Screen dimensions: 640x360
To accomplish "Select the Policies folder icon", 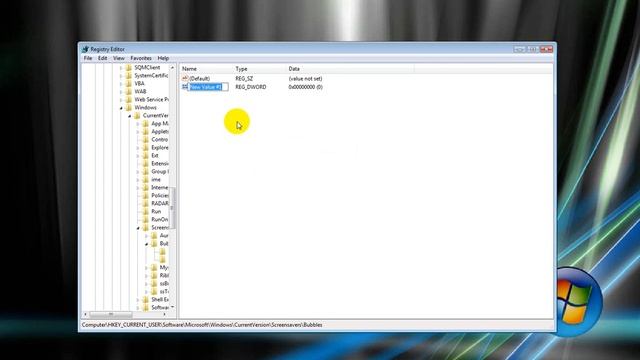I will pyautogui.click(x=146, y=196).
